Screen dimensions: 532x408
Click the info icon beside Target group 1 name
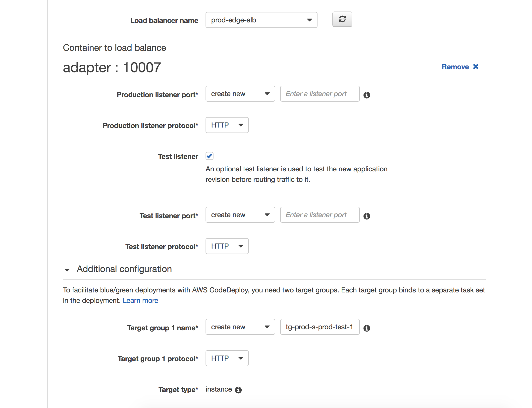367,328
